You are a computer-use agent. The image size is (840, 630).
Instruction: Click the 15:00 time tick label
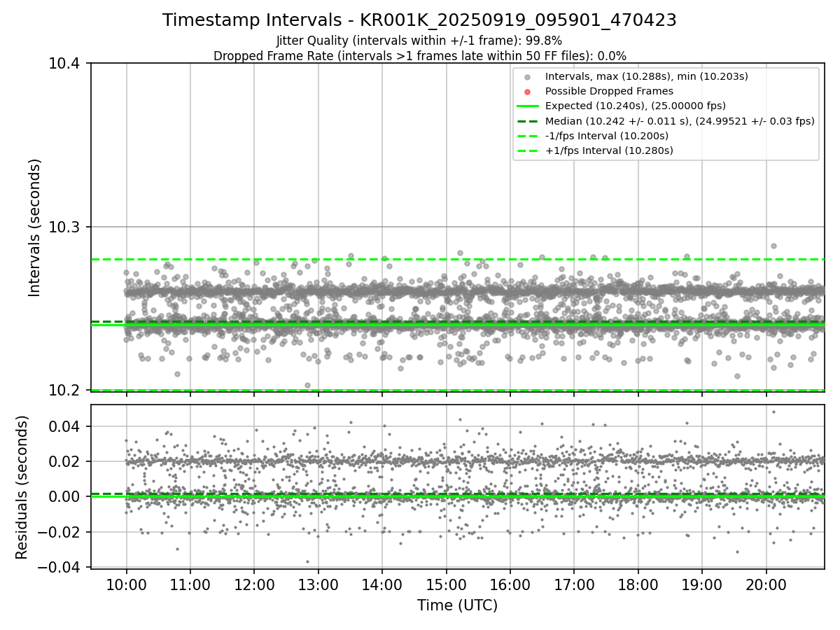446,584
